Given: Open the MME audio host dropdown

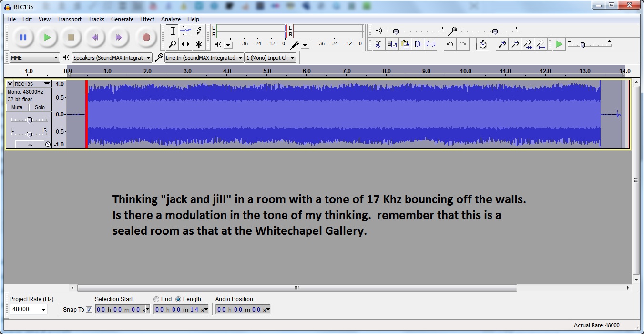Looking at the screenshot, I should (x=34, y=58).
